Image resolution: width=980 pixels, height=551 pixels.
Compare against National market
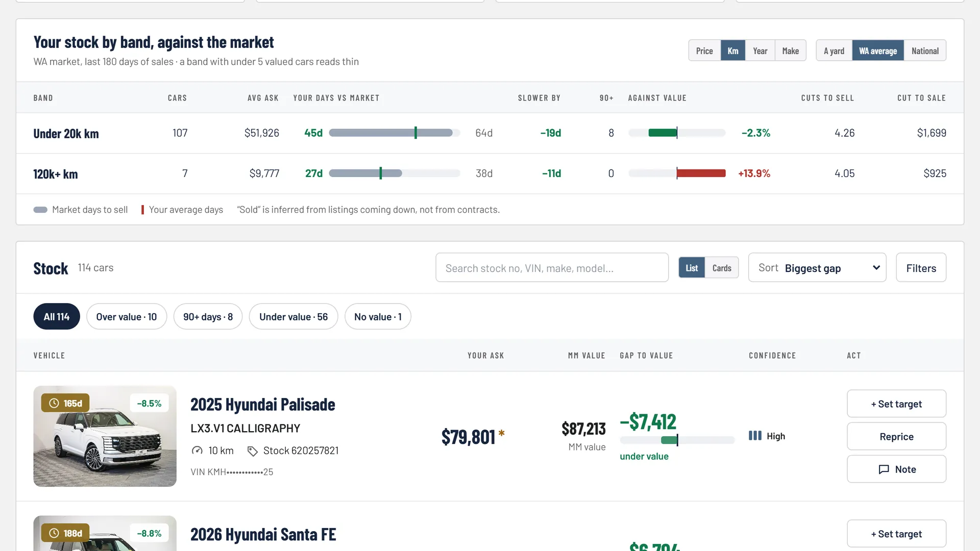point(925,51)
